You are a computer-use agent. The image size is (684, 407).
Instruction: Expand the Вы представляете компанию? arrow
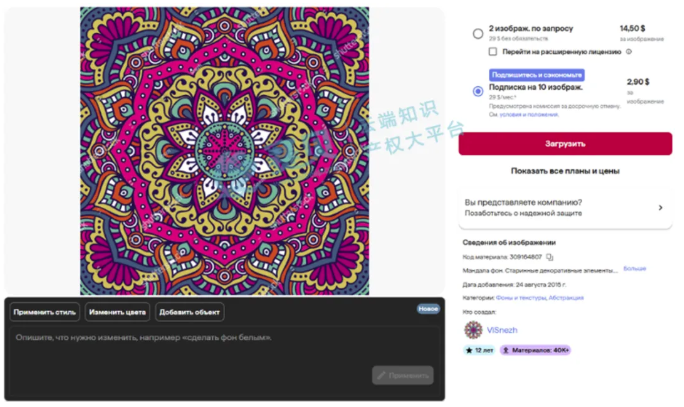pos(660,208)
